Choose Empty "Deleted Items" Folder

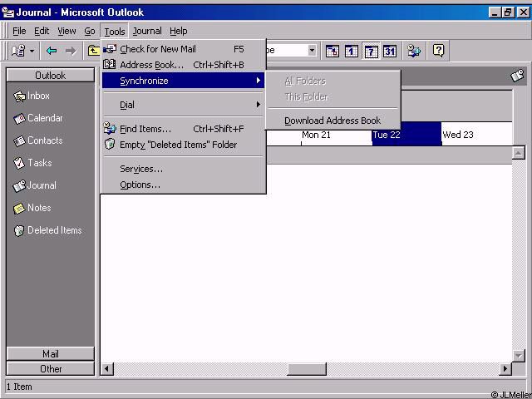pyautogui.click(x=183, y=145)
